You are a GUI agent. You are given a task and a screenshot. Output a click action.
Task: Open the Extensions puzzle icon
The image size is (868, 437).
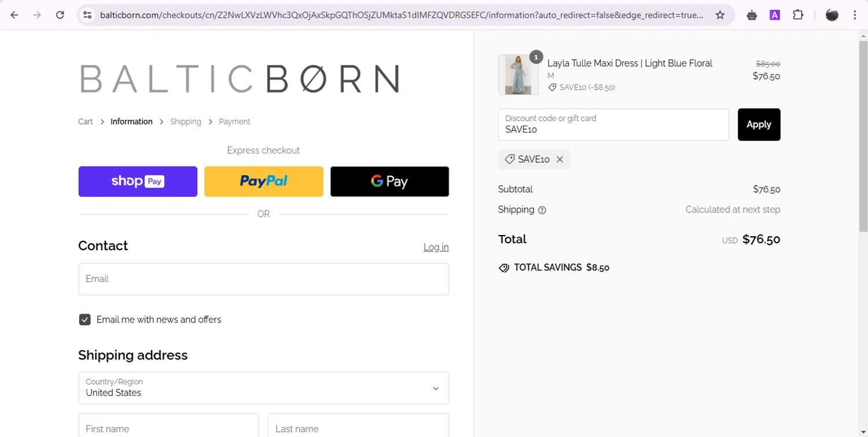click(x=798, y=15)
